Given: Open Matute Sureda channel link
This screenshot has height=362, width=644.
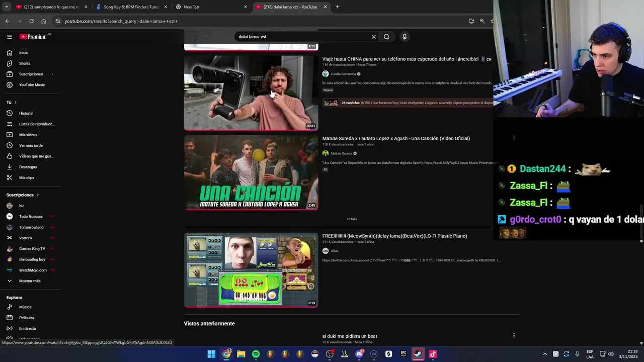Looking at the screenshot, I should pos(341,153).
